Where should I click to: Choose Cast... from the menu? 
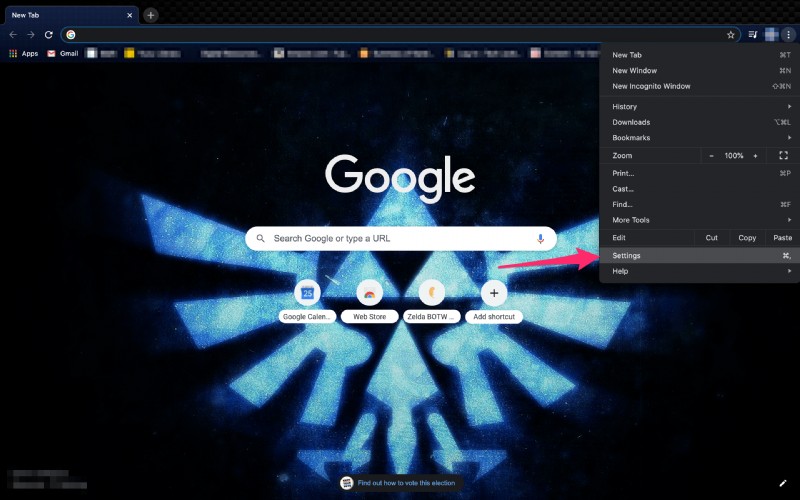tap(699, 189)
